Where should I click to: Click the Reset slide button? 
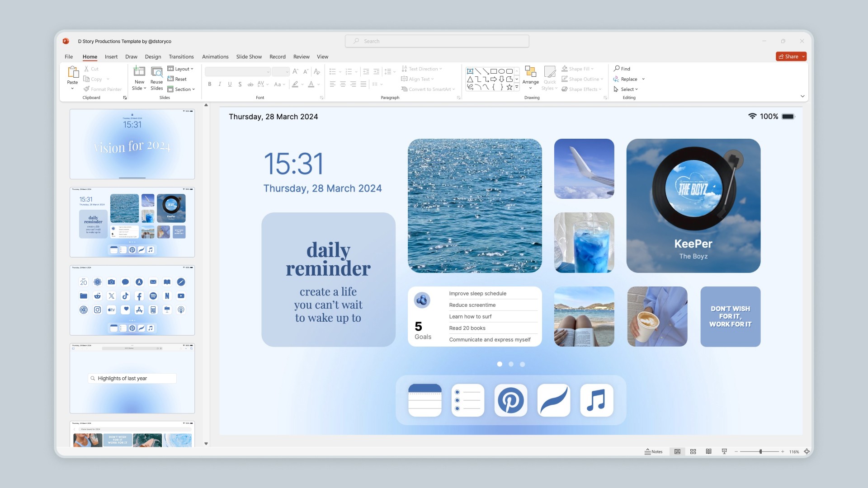pyautogui.click(x=177, y=79)
